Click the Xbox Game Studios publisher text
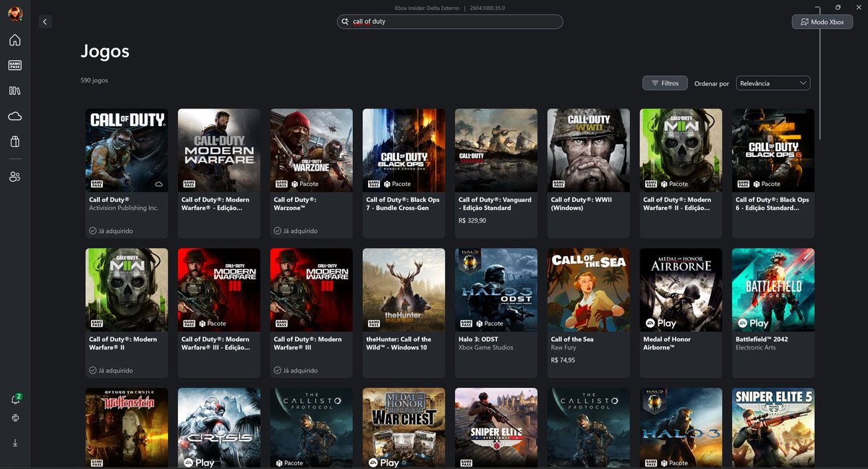 (486, 347)
